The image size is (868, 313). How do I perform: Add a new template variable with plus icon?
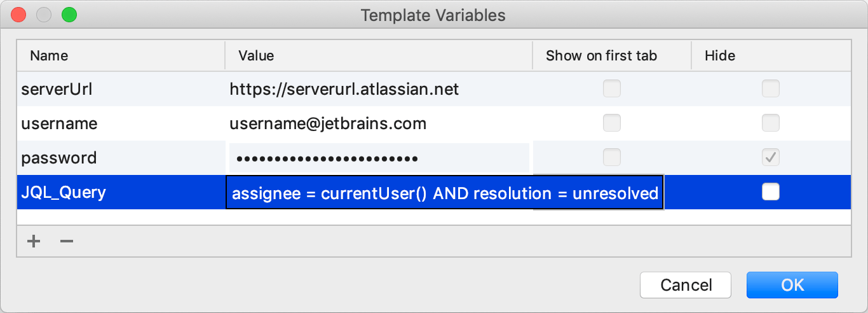34,242
